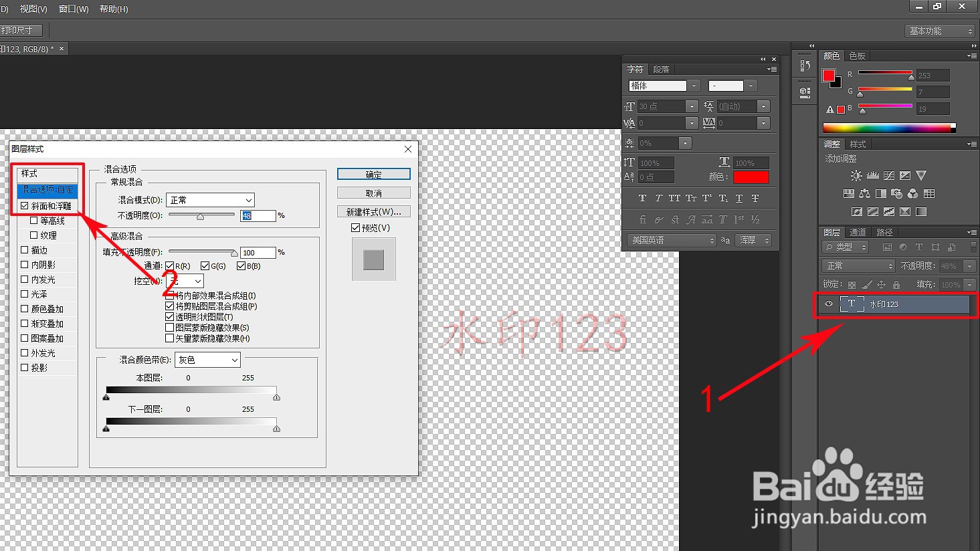Add a Hue/Saturation adjustment
The image size is (980, 551).
tap(849, 194)
